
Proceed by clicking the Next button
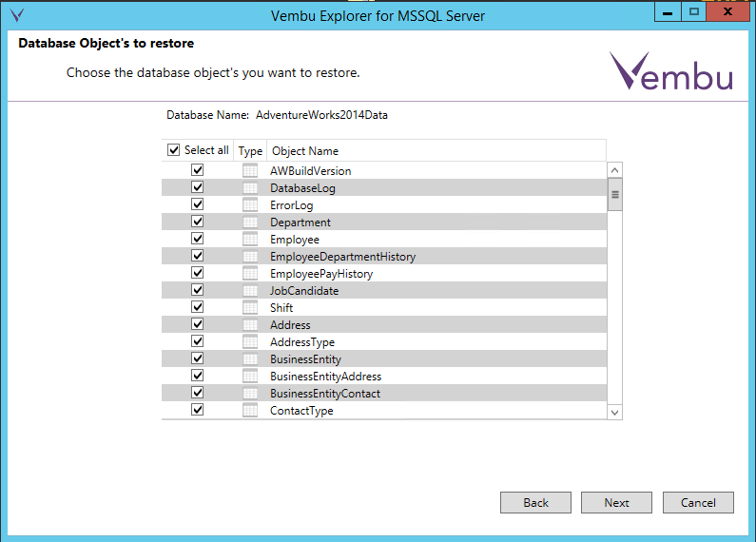[616, 503]
